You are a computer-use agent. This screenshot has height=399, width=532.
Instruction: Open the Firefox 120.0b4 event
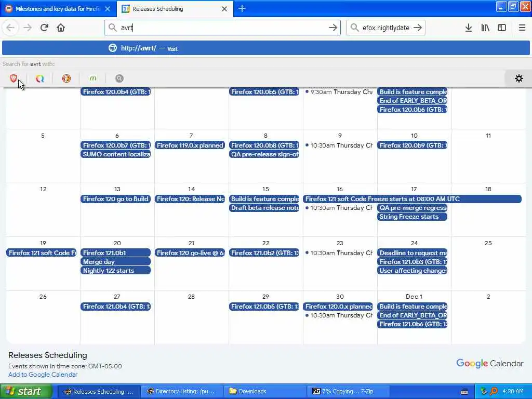pos(116,91)
